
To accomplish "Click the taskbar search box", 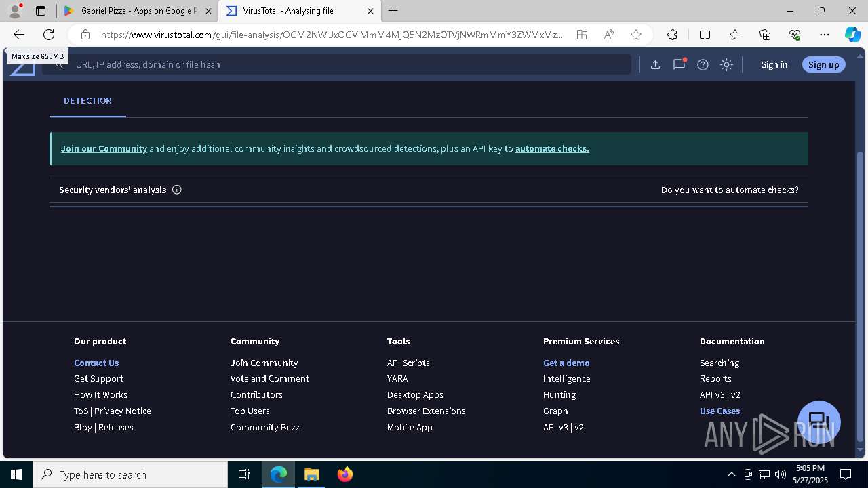I will (130, 474).
